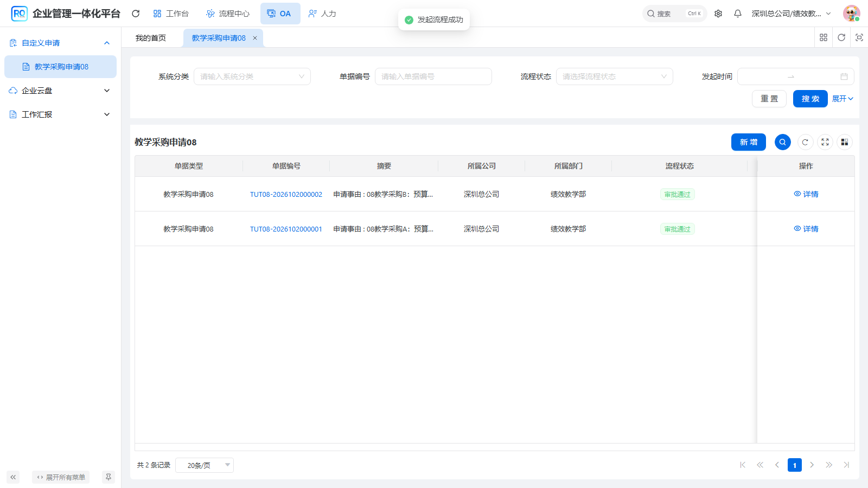This screenshot has height=488, width=868.
Task: Click the refresh icon beside platform title
Action: [x=136, y=14]
